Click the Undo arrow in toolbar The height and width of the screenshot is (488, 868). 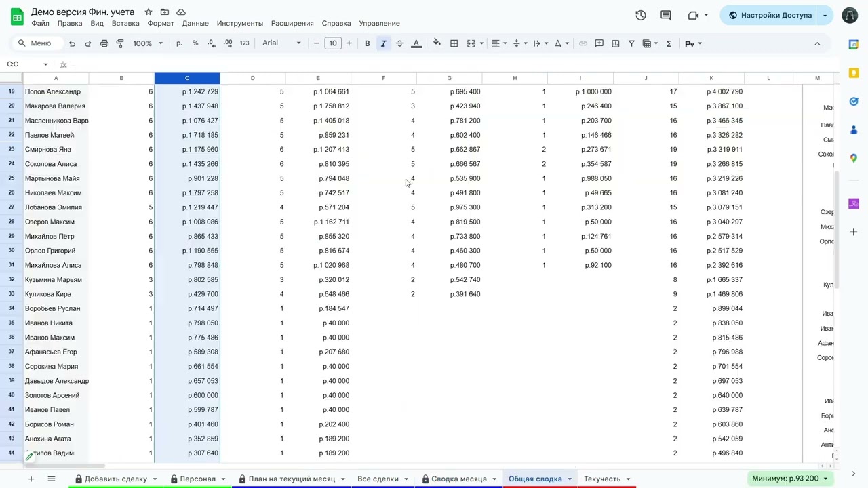click(72, 43)
